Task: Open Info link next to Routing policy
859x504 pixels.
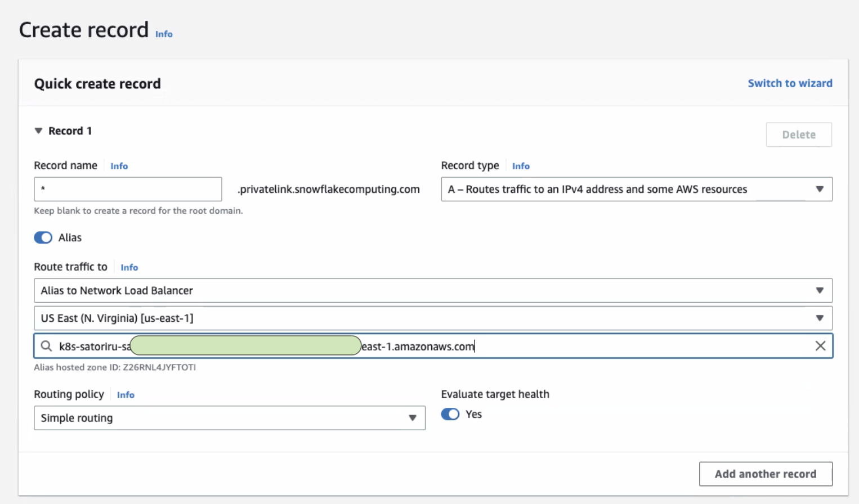Action: click(x=126, y=395)
